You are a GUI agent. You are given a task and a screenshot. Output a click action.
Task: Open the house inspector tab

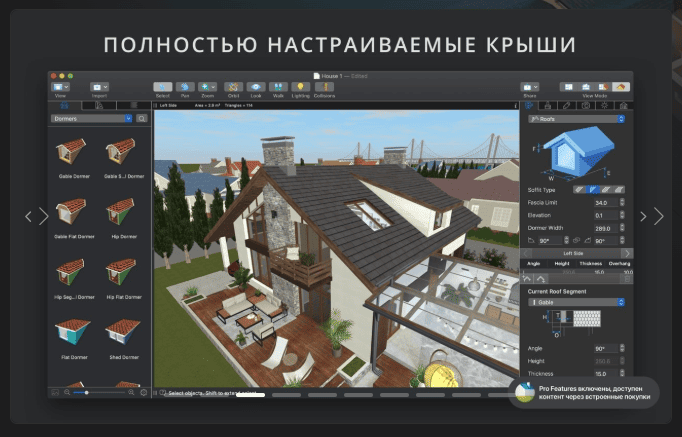[623, 105]
